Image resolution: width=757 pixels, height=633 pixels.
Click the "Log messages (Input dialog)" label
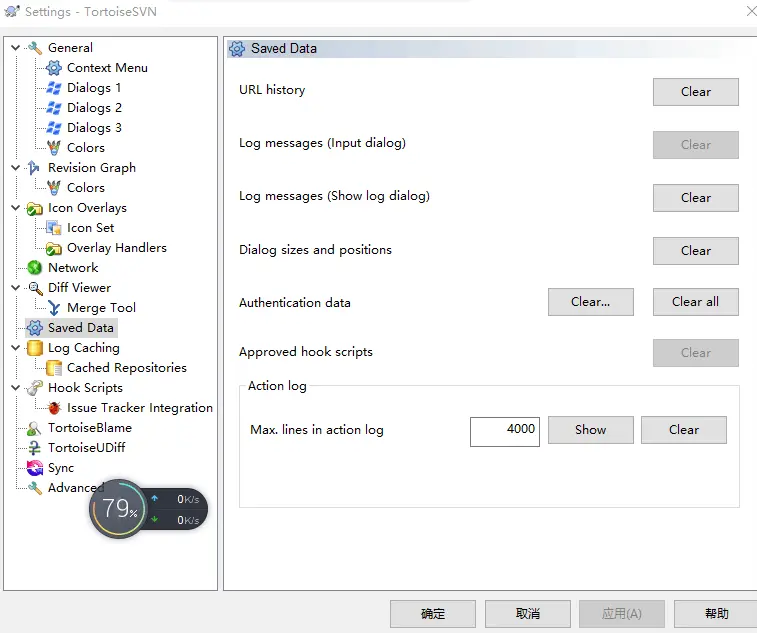coord(322,143)
